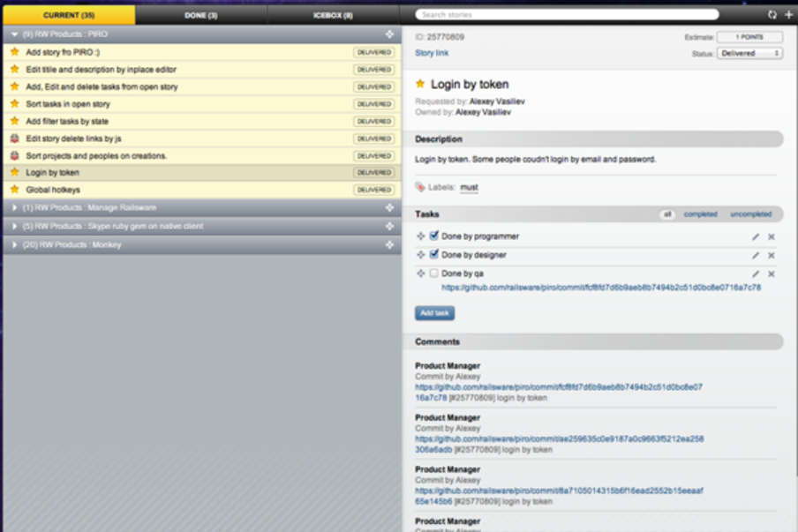Click DELIVERED badge on 'Global hotkeys' row
Image resolution: width=798 pixels, height=532 pixels.
click(374, 190)
